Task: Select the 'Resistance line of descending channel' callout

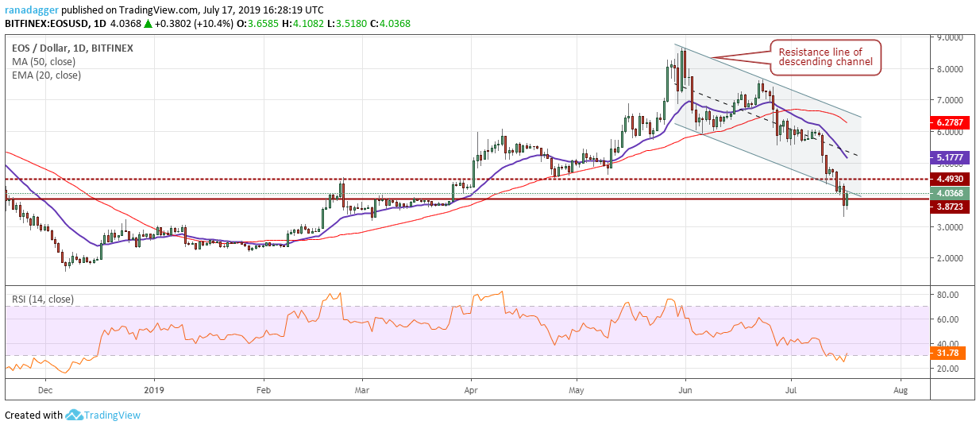Action: pos(825,58)
